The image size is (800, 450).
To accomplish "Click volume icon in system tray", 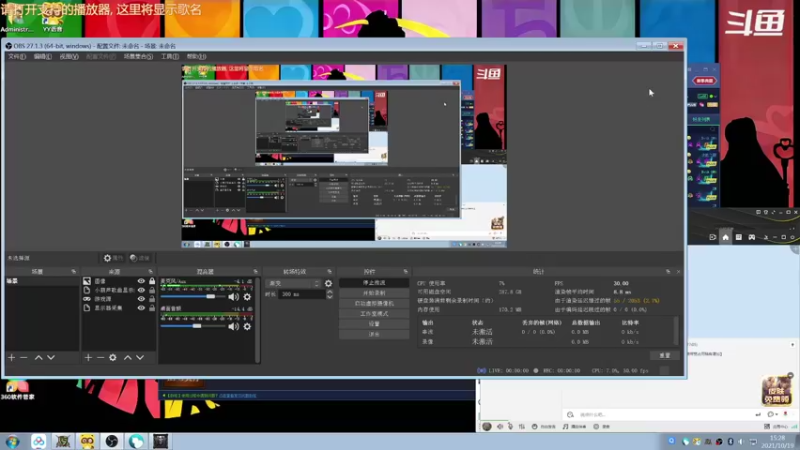I will pos(741,441).
